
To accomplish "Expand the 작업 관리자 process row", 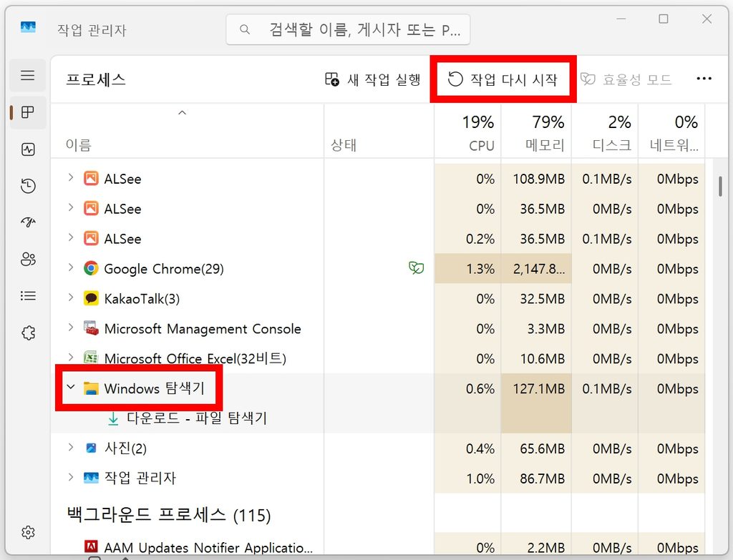I will point(71,477).
